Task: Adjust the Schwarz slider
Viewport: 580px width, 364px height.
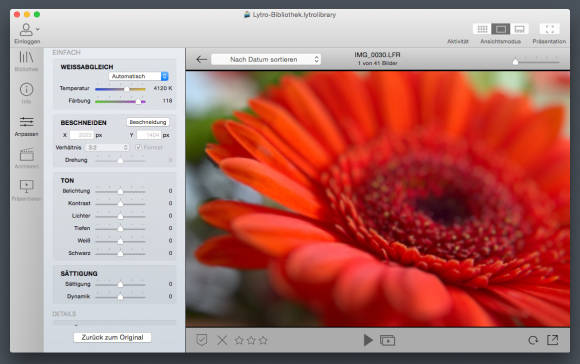Action: [120, 253]
